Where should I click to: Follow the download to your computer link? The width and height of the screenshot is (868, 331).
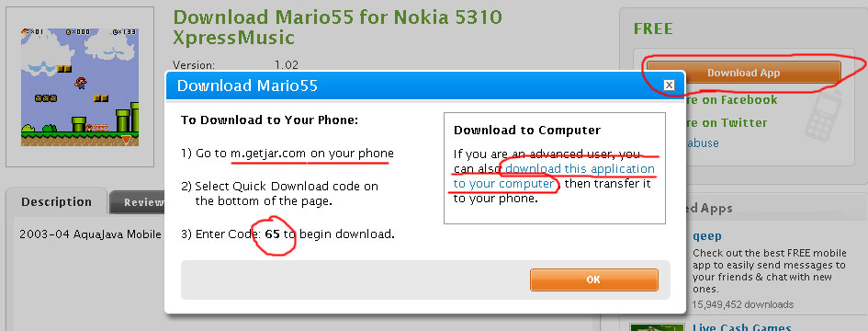(554, 177)
